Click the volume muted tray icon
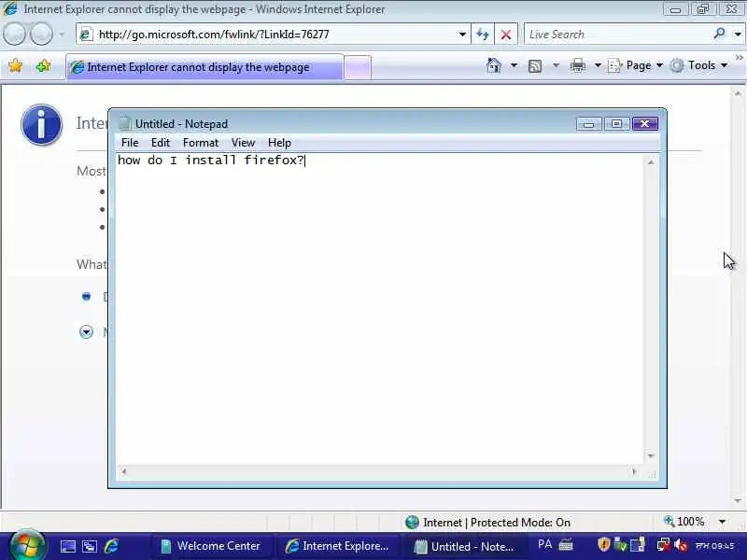 pyautogui.click(x=681, y=545)
